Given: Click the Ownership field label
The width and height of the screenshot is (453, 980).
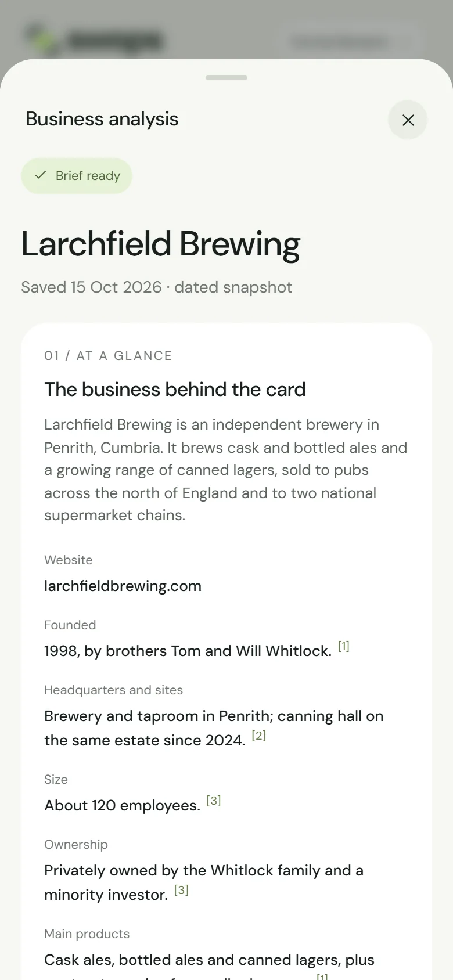Looking at the screenshot, I should pos(76,845).
